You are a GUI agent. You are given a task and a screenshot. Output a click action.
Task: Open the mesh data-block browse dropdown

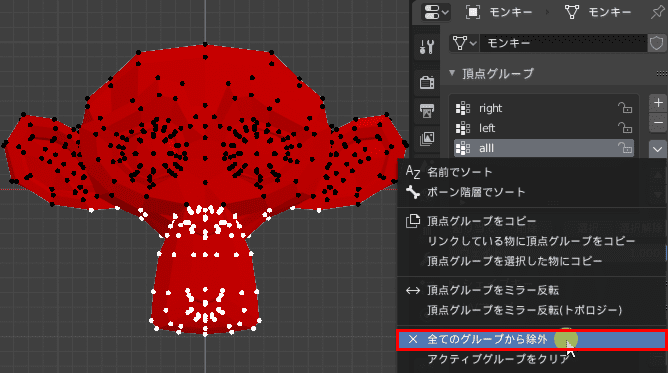[464, 43]
